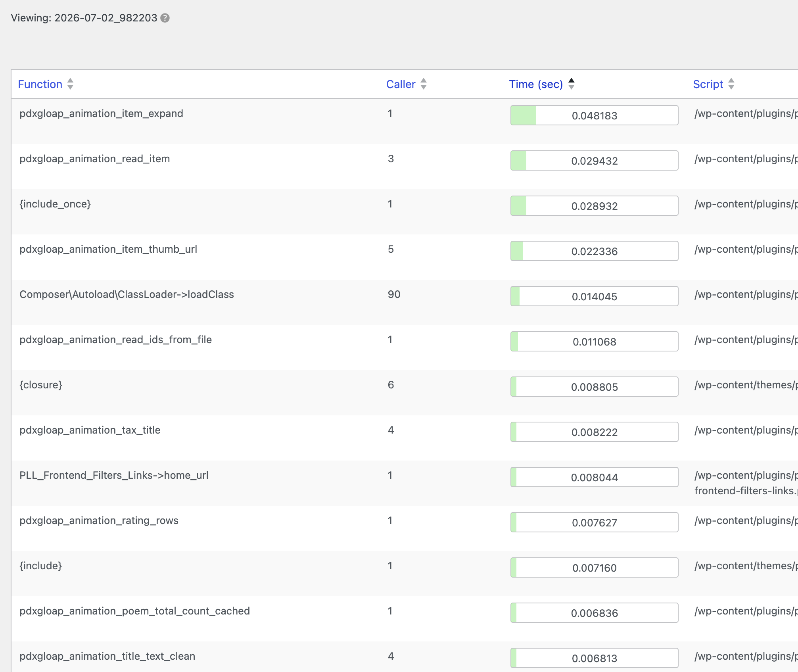Click script path for {include} row
Screen dimensions: 798x672
pos(746,566)
